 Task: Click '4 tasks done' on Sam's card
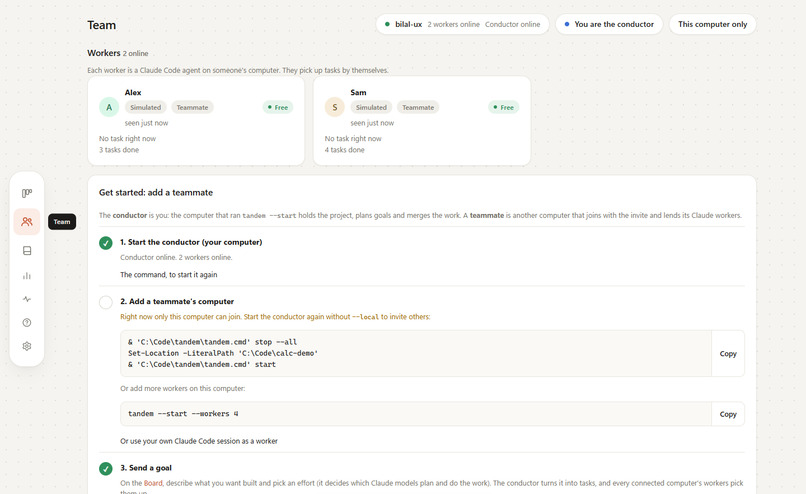(x=344, y=150)
